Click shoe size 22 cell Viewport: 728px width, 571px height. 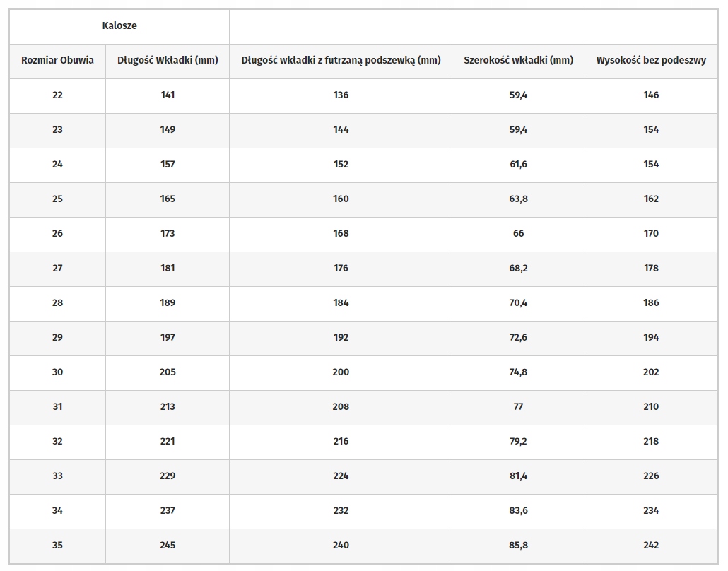[57, 95]
